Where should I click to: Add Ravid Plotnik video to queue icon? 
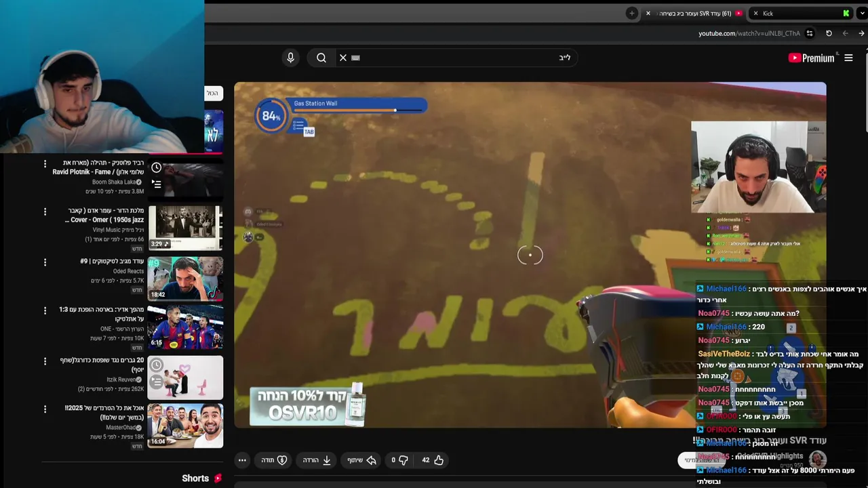[157, 184]
